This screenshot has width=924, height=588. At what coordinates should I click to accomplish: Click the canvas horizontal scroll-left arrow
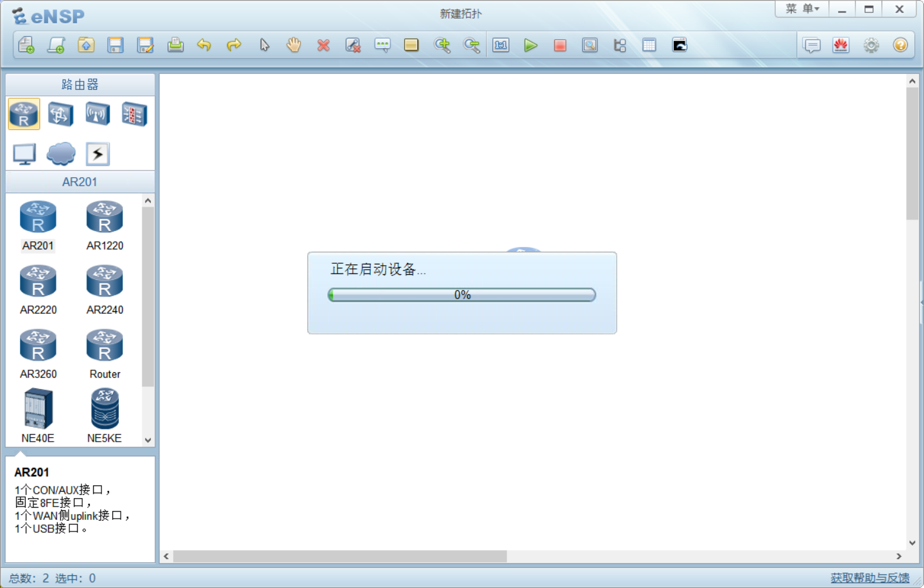(167, 556)
